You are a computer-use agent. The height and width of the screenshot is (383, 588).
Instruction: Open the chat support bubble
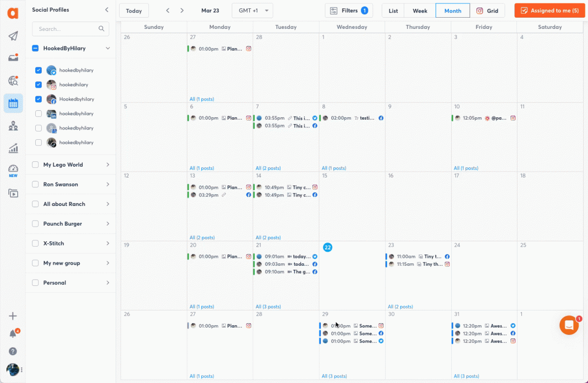569,325
